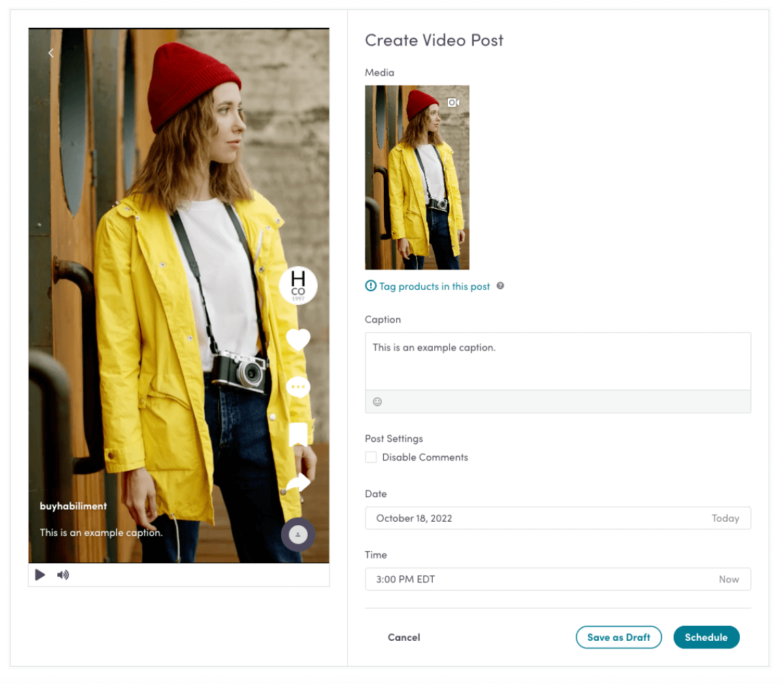Set date to Today
This screenshot has width=784, height=683.
coord(725,518)
